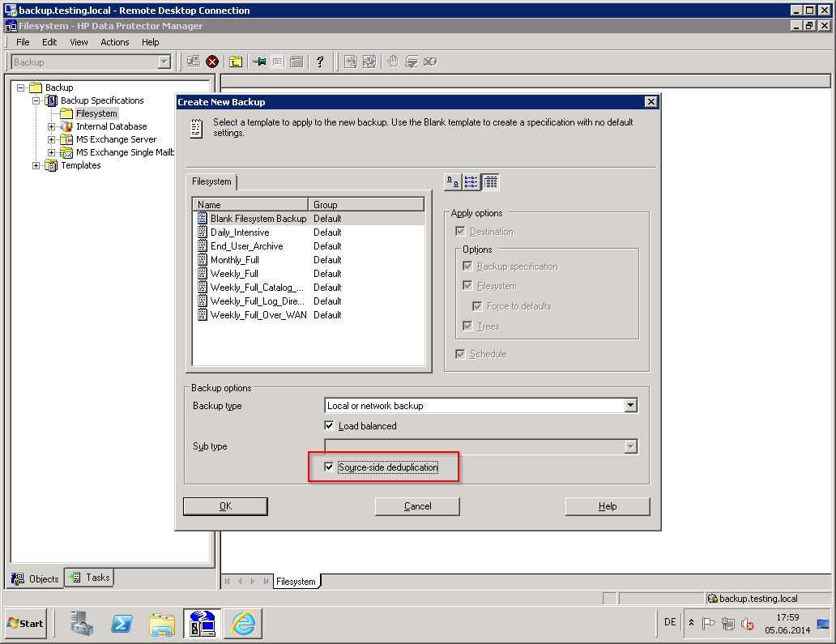Select Daily_Intensive template icon

coord(203,232)
